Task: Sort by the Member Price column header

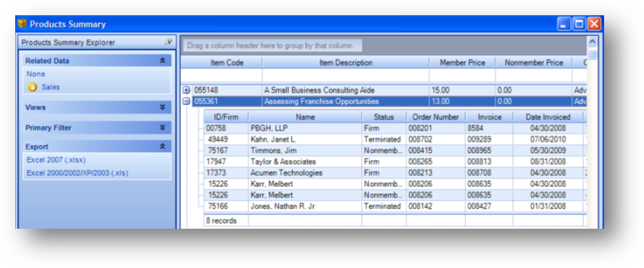Action: [462, 63]
